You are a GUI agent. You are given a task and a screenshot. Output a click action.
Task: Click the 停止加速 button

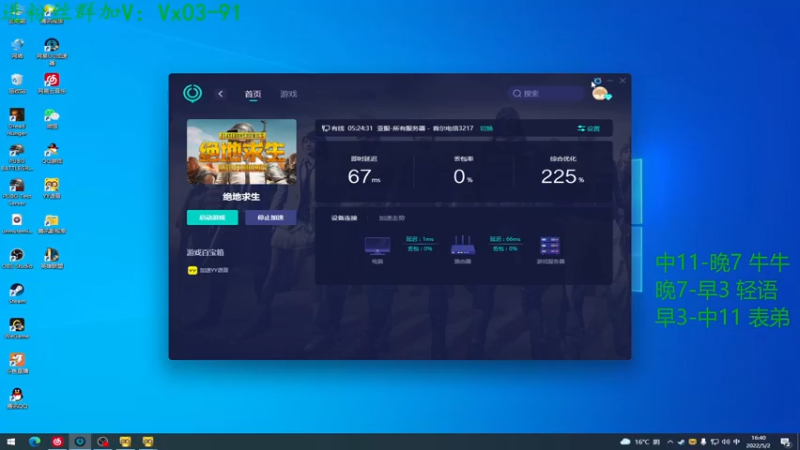coord(270,217)
